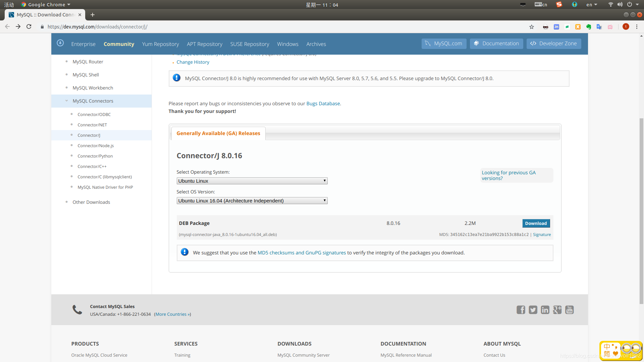
Task: Open Looking for previous GA versions link
Action: point(509,175)
